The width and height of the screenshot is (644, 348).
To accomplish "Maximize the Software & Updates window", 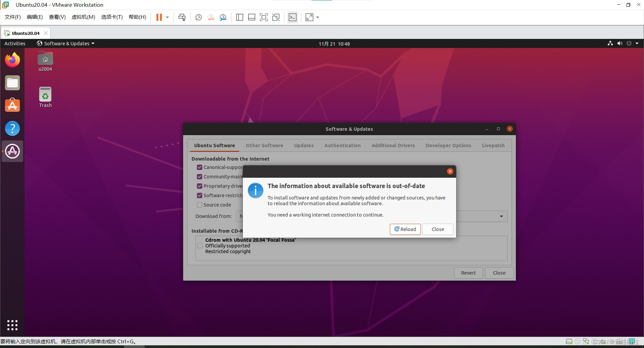I will click(x=498, y=129).
